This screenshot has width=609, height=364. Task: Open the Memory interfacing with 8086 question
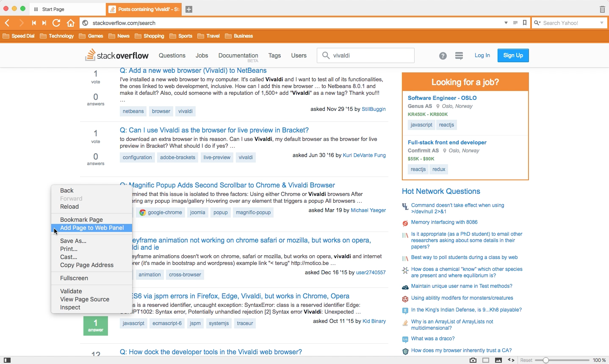click(x=444, y=222)
